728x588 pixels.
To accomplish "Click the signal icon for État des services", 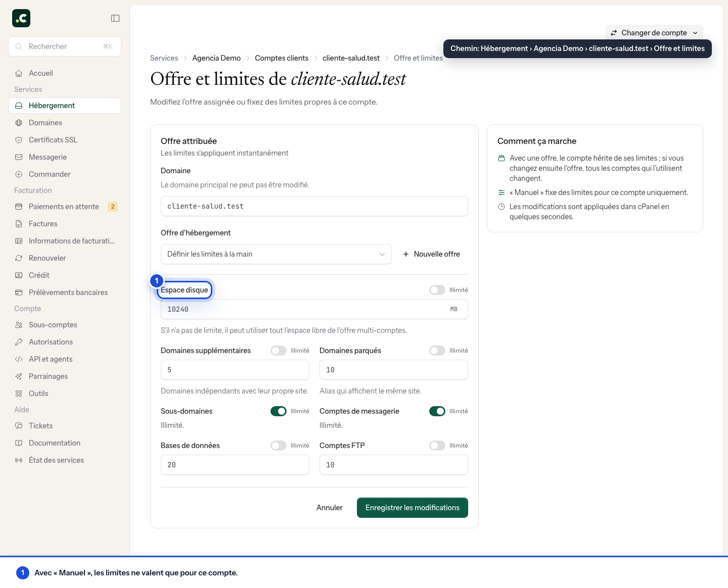I will [x=19, y=460].
